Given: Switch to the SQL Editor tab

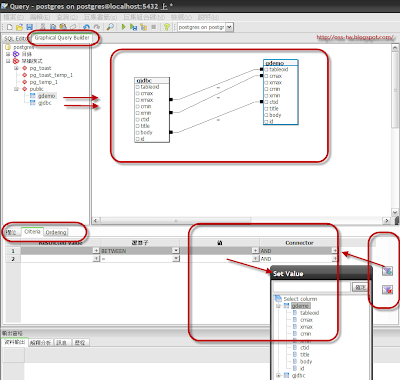Looking at the screenshot, I should click(x=15, y=39).
